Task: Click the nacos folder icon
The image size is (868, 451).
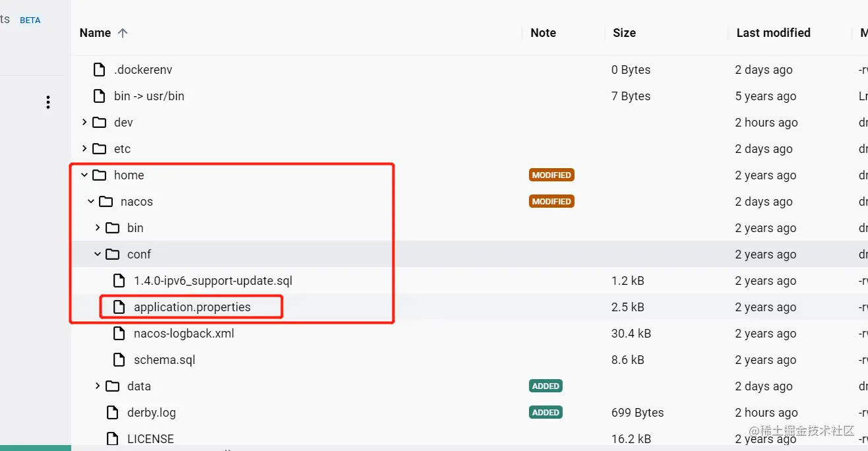Action: [106, 202]
